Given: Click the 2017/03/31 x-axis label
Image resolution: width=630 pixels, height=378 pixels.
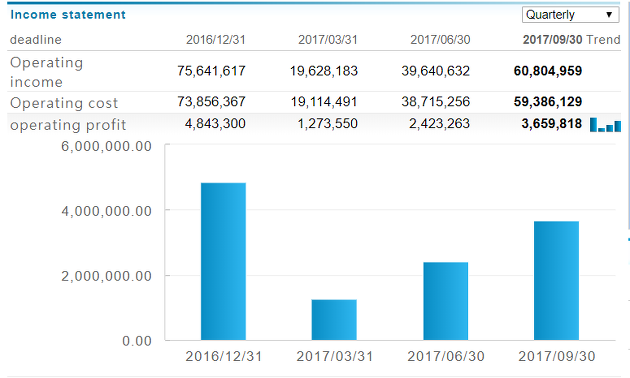Looking at the screenshot, I should coord(335,356).
